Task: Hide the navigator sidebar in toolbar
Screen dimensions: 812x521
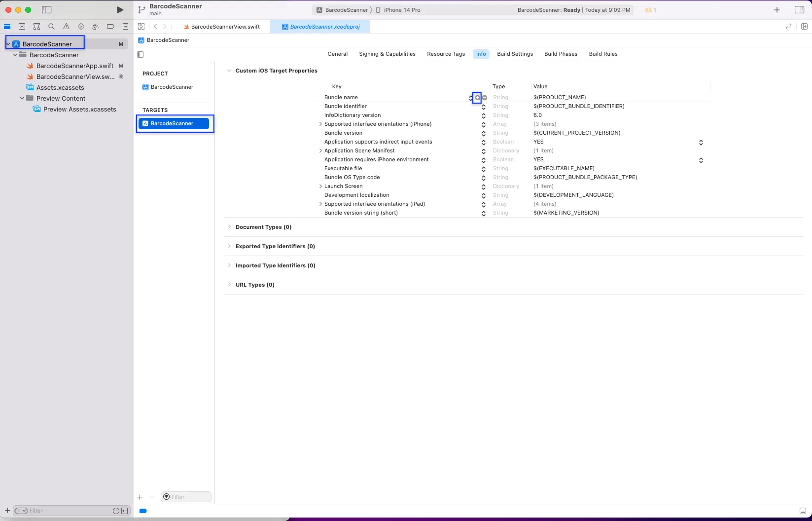Action: pyautogui.click(x=46, y=10)
